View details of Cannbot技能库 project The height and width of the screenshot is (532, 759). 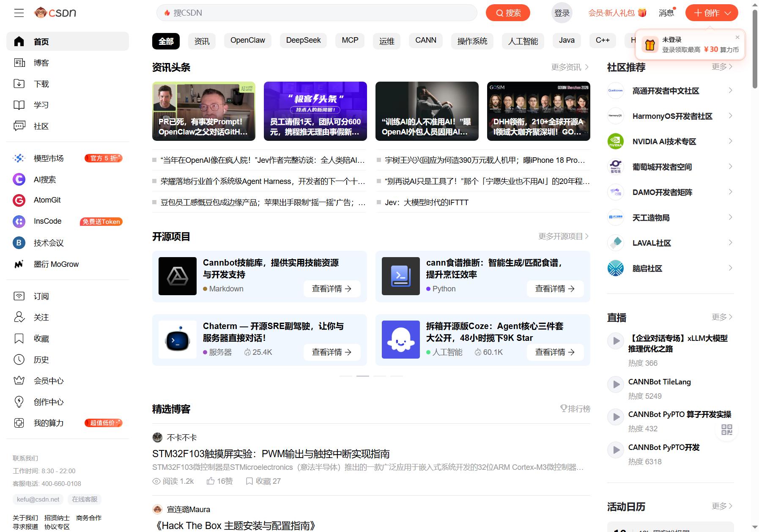(x=332, y=289)
